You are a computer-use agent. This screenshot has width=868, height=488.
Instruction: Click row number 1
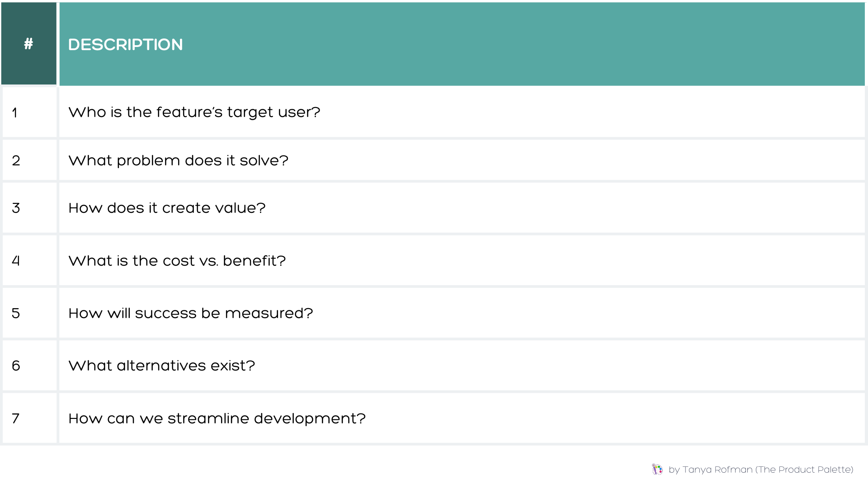[15, 113]
